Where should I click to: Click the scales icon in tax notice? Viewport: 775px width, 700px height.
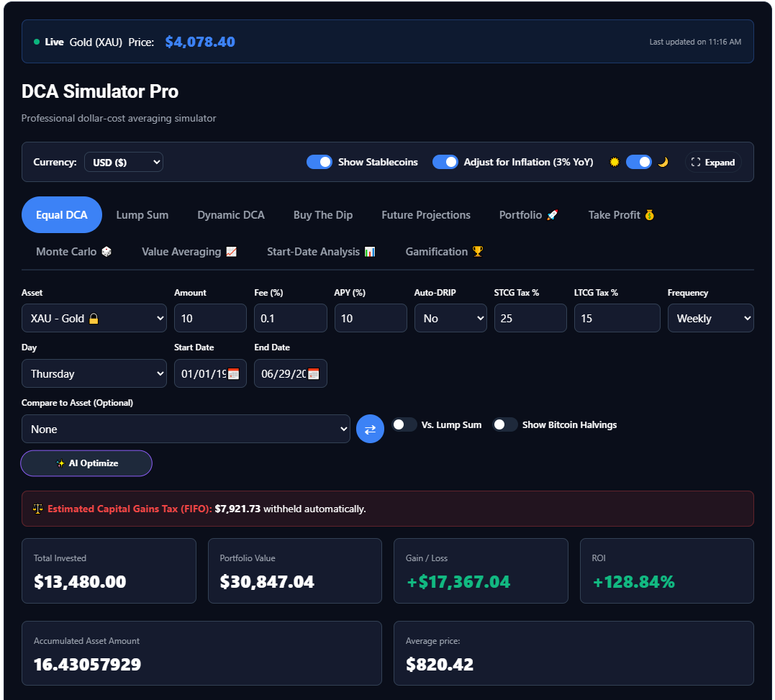(37, 509)
